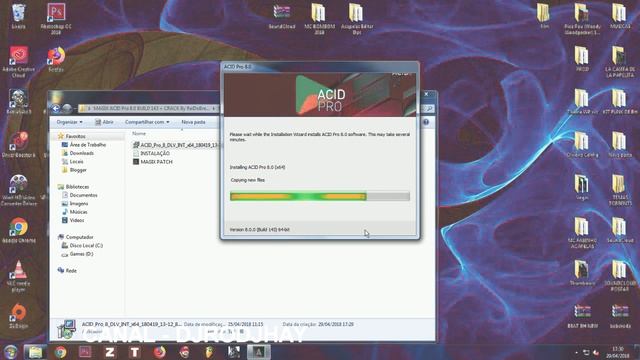
Task: Select Blogger in the navigation pane
Action: click(74, 170)
